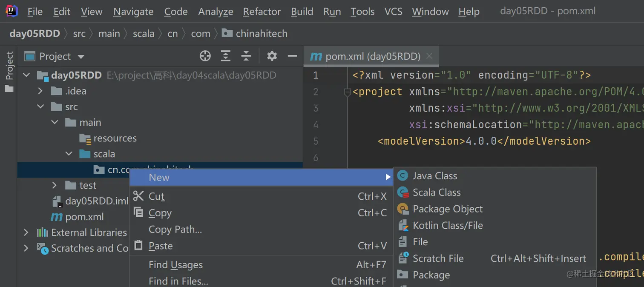Expand the Scratches and Consoles node
This screenshot has width=644, height=287.
[26, 248]
